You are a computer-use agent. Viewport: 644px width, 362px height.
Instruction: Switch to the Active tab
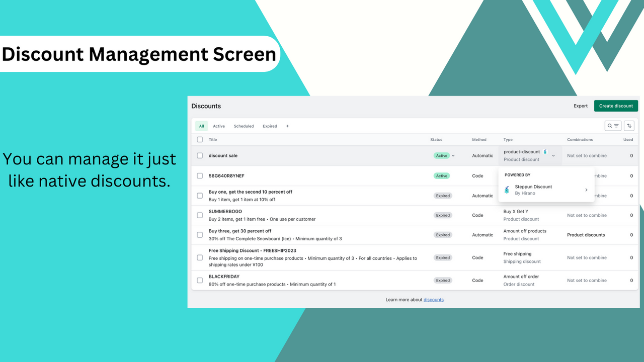tap(219, 126)
